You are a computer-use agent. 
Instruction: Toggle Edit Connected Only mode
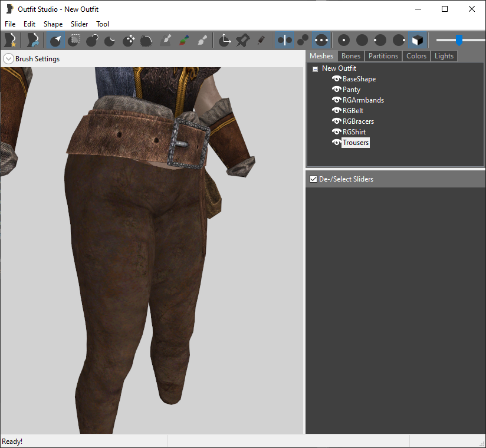(x=303, y=40)
